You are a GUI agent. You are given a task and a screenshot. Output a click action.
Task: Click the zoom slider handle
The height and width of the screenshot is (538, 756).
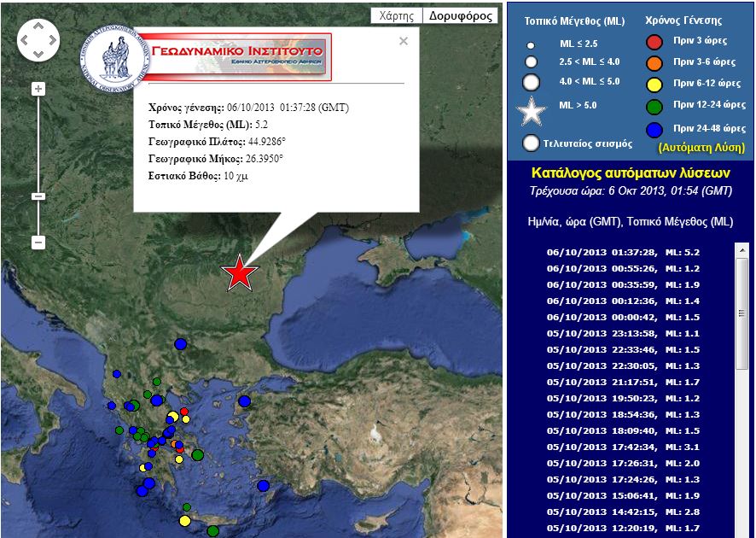tap(38, 196)
